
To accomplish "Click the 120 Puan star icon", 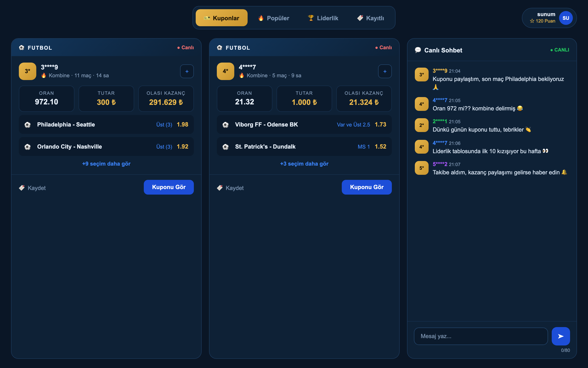I will [x=532, y=21].
